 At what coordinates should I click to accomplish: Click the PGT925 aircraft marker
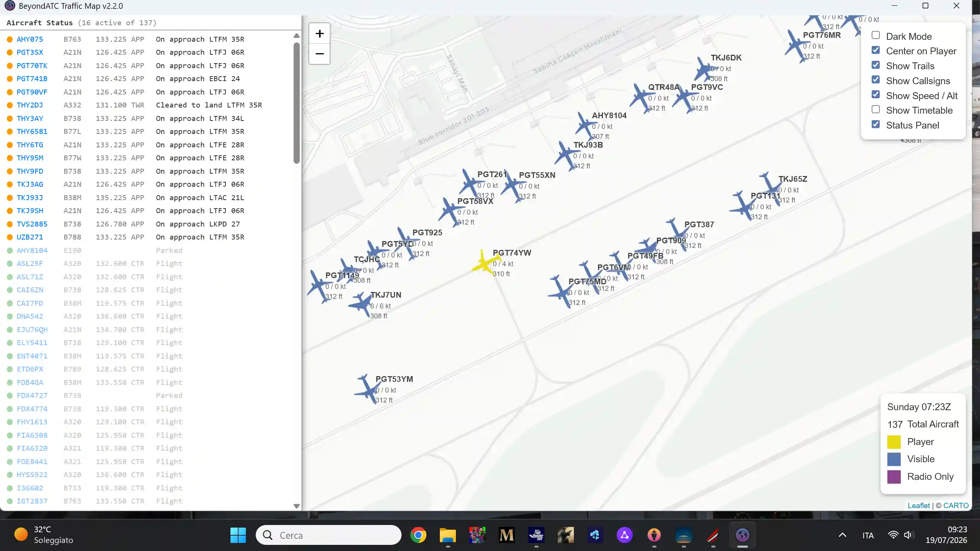coord(407,243)
